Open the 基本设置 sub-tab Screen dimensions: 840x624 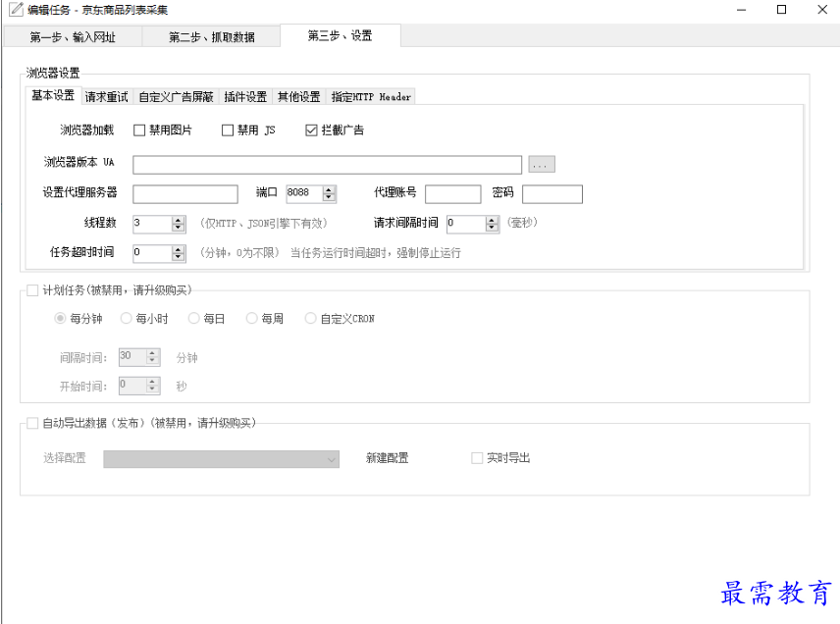tap(53, 95)
